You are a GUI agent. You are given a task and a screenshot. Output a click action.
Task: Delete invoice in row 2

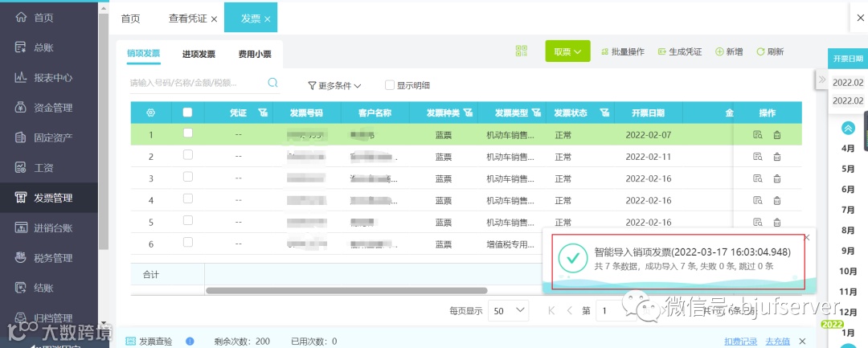point(777,157)
